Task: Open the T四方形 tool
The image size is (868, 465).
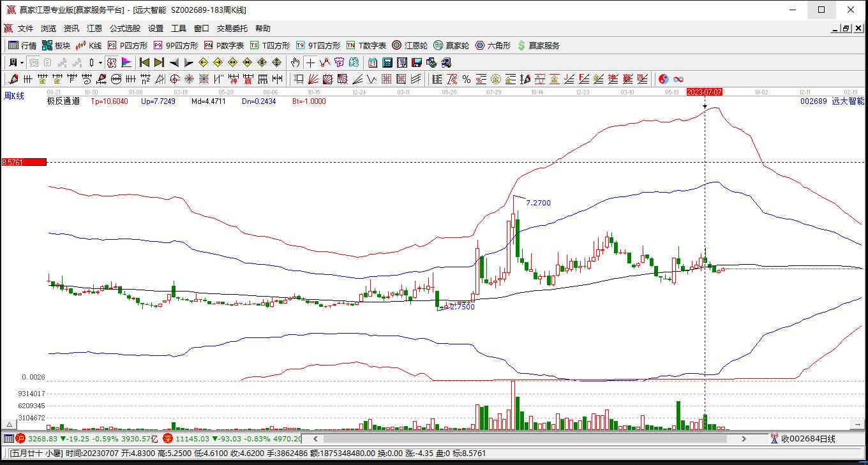Action: click(270, 45)
